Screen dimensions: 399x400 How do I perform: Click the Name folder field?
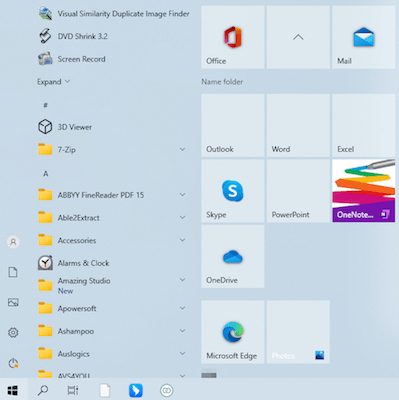(x=222, y=82)
